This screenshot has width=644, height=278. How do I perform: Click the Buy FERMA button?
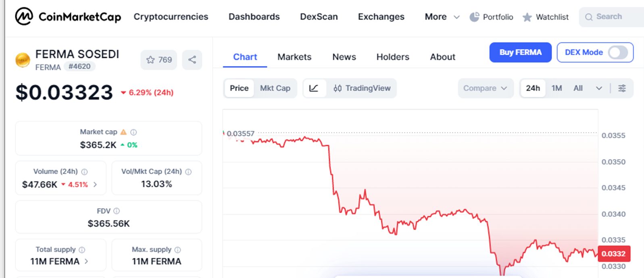[x=520, y=52]
